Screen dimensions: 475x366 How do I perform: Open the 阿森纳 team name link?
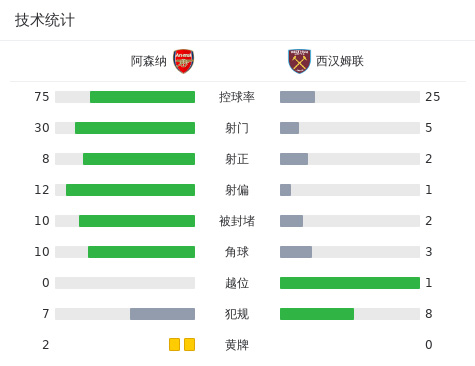(x=148, y=61)
